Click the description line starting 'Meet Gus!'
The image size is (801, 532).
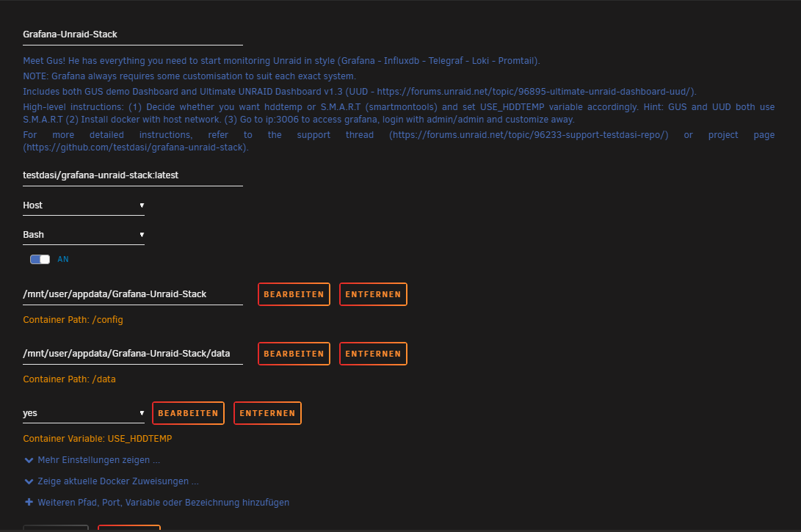281,61
